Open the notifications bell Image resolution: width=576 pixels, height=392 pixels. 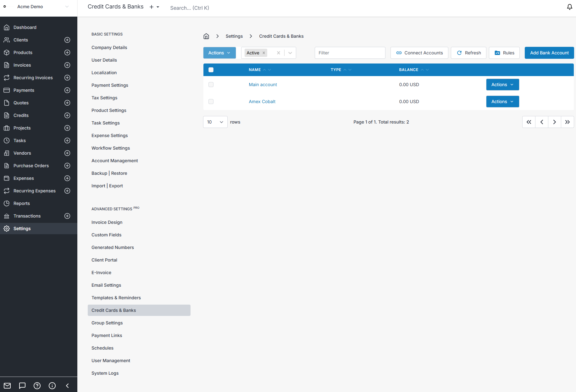click(x=569, y=7)
